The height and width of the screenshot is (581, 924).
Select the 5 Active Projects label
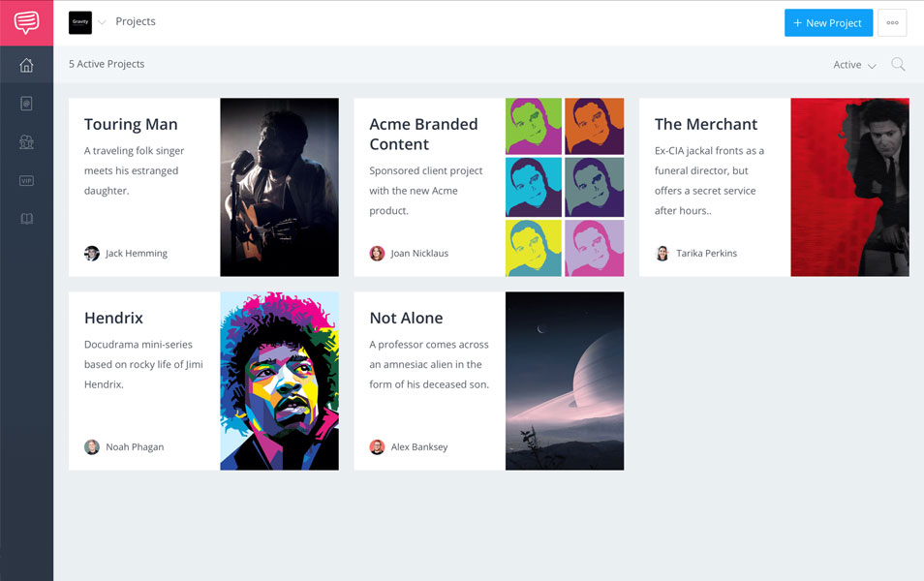107,64
